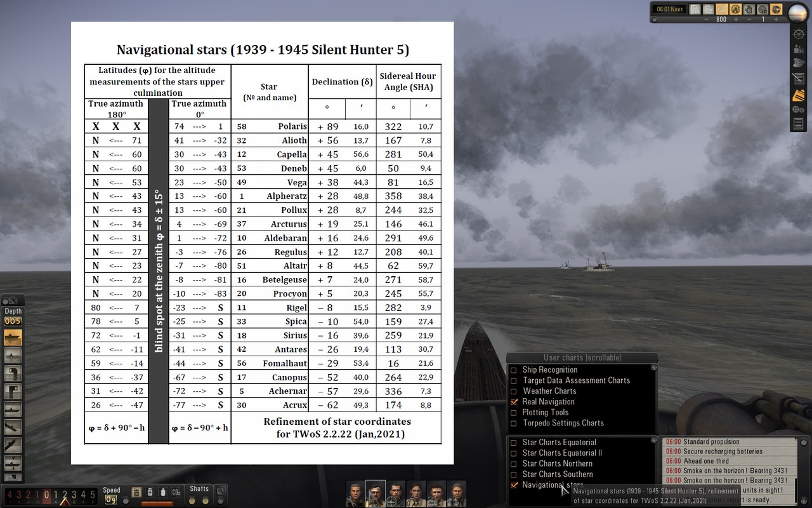
Task: Enable Star Charts Northern checkbox
Action: click(x=514, y=464)
